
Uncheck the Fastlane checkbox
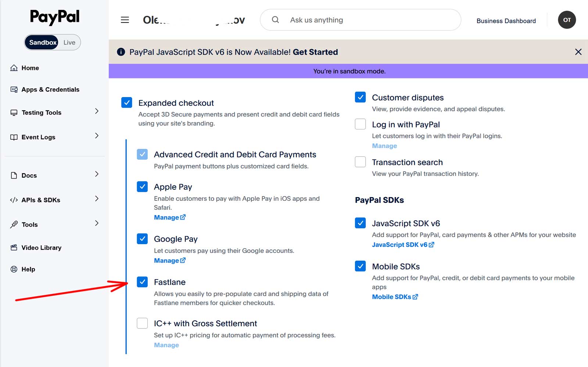[142, 282]
